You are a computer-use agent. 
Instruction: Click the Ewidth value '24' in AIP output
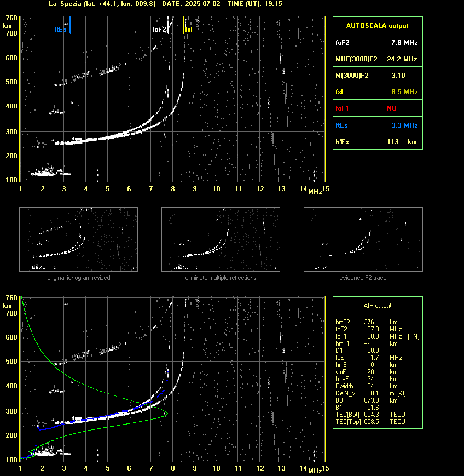[x=370, y=386]
